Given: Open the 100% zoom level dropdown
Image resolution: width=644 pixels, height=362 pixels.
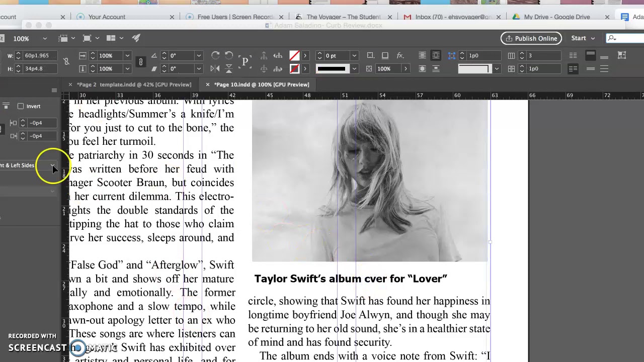Looking at the screenshot, I should point(45,38).
